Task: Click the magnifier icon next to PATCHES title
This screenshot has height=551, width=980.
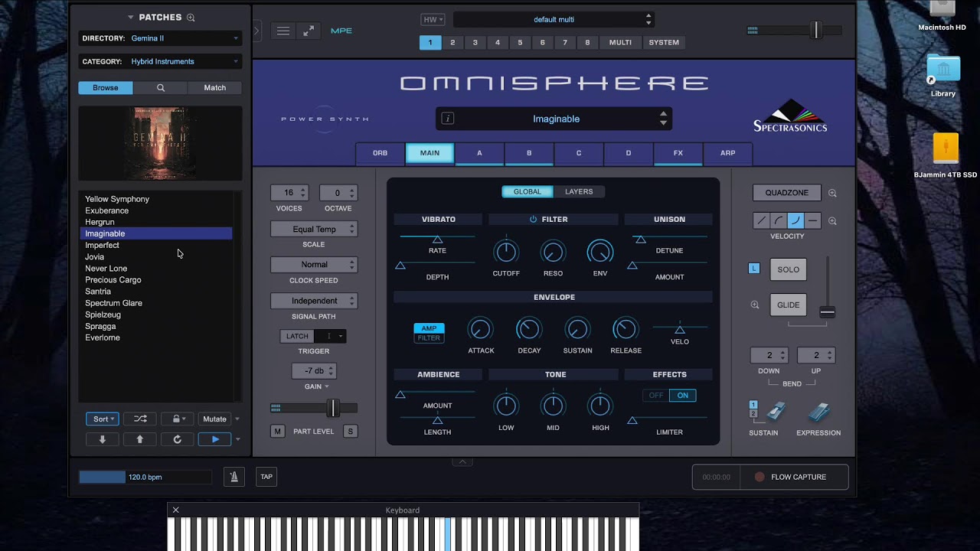Action: (x=191, y=18)
